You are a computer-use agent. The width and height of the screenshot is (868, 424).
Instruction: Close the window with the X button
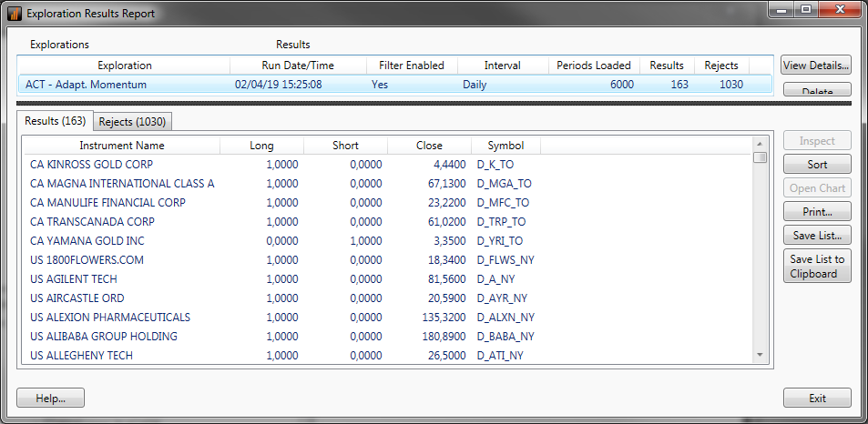pyautogui.click(x=839, y=9)
